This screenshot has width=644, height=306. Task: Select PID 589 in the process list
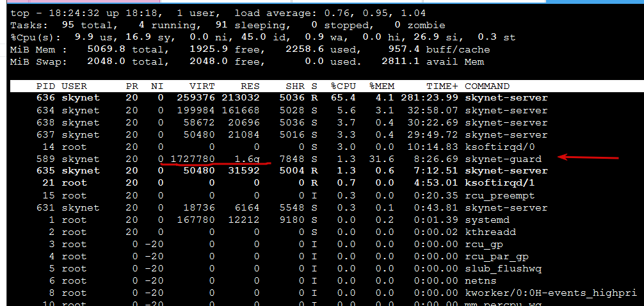[45, 159]
